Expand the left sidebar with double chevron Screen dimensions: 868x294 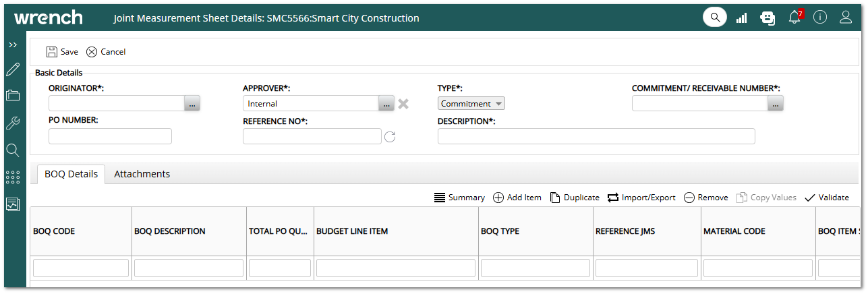point(13,45)
